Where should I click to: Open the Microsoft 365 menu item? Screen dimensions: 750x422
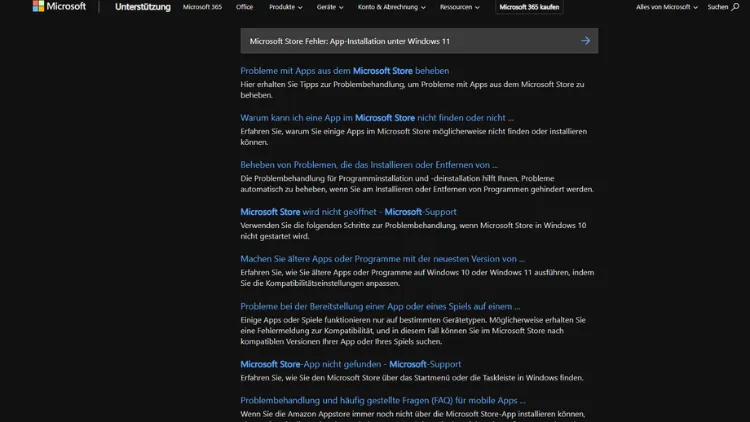pyautogui.click(x=202, y=7)
